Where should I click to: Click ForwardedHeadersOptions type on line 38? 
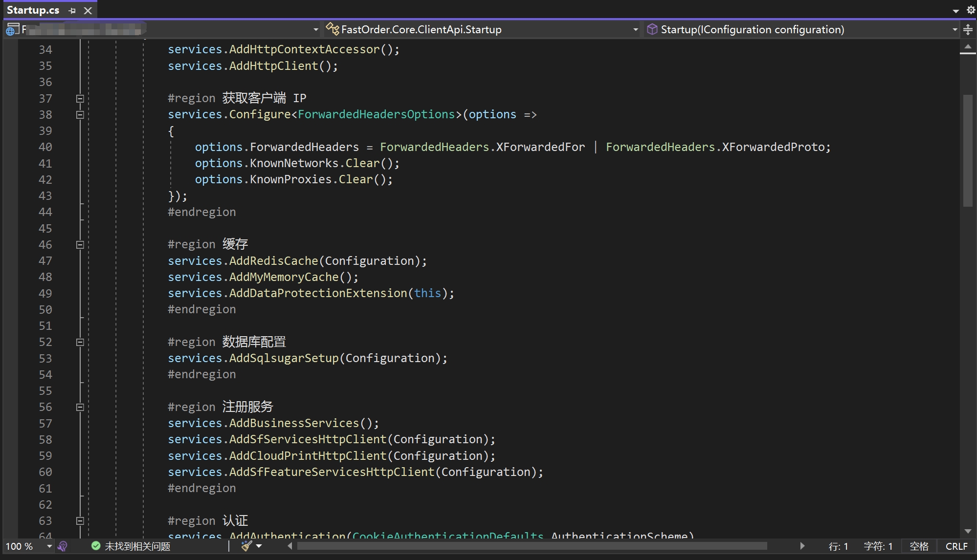click(377, 114)
